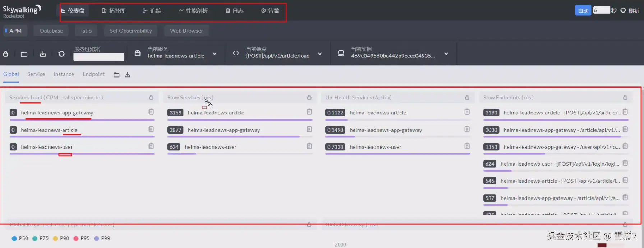Click the 3159 value in Slow Services
Screen dimensions: 644x248
coord(175,113)
